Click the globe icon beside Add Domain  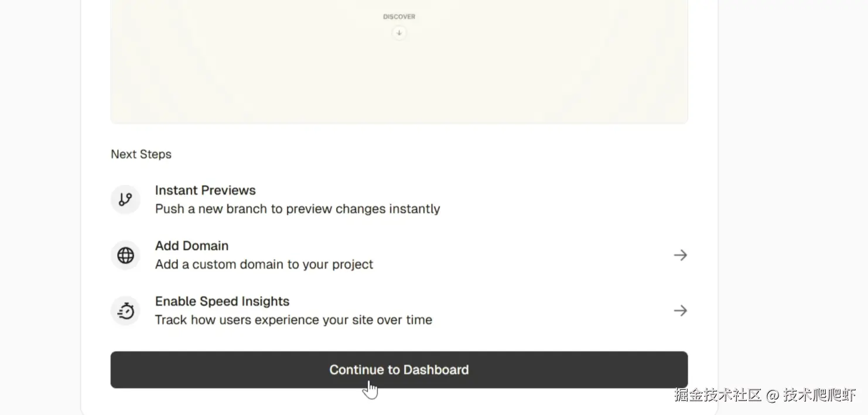[125, 255]
